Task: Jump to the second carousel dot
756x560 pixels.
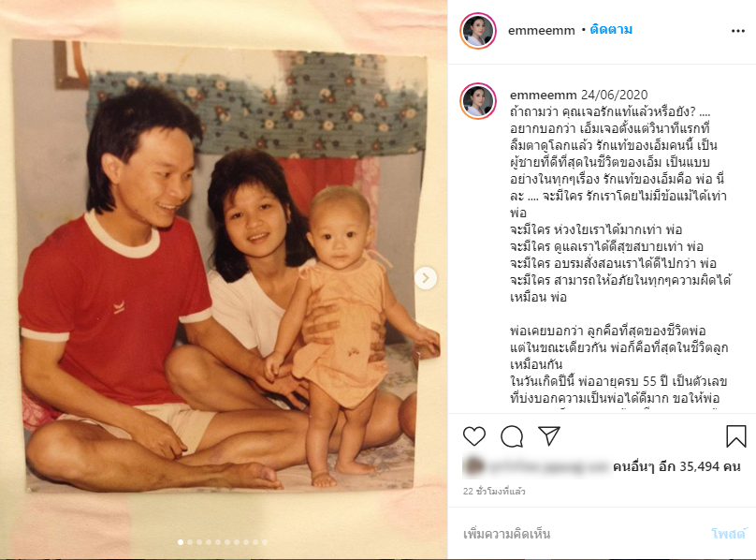Action: (190, 542)
